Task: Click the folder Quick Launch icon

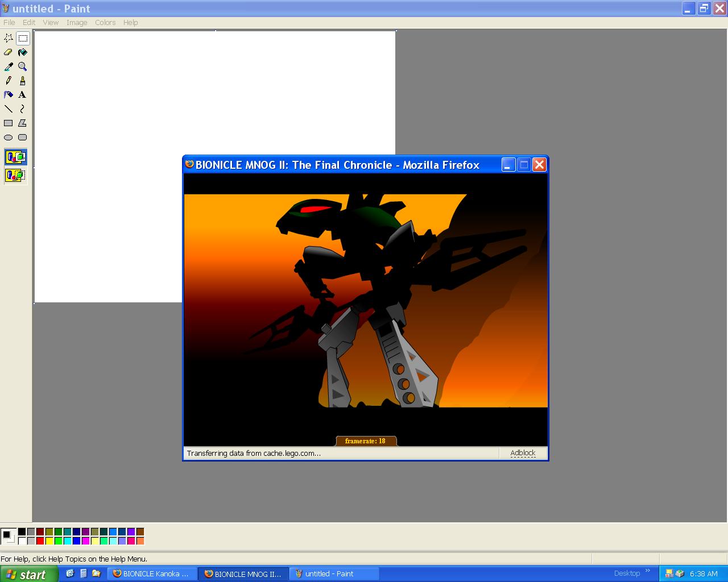Action: point(96,573)
